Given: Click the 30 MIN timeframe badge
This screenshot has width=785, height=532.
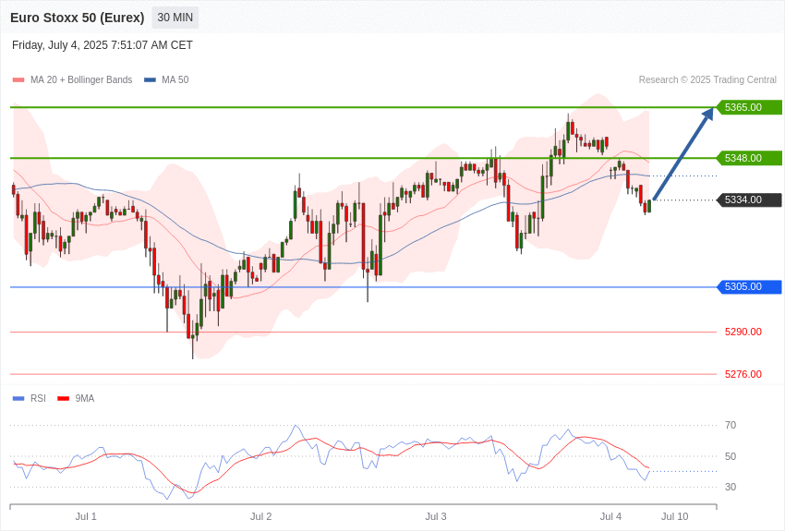Looking at the screenshot, I should pyautogui.click(x=175, y=18).
